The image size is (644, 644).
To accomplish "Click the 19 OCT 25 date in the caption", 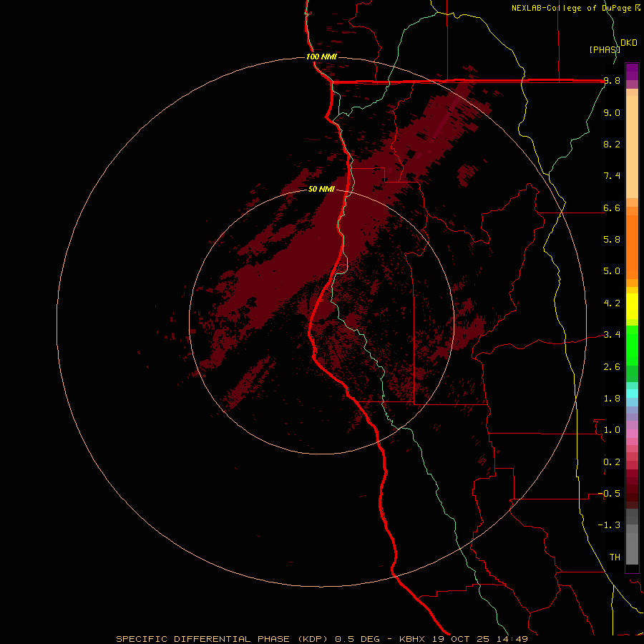I will [x=459, y=639].
